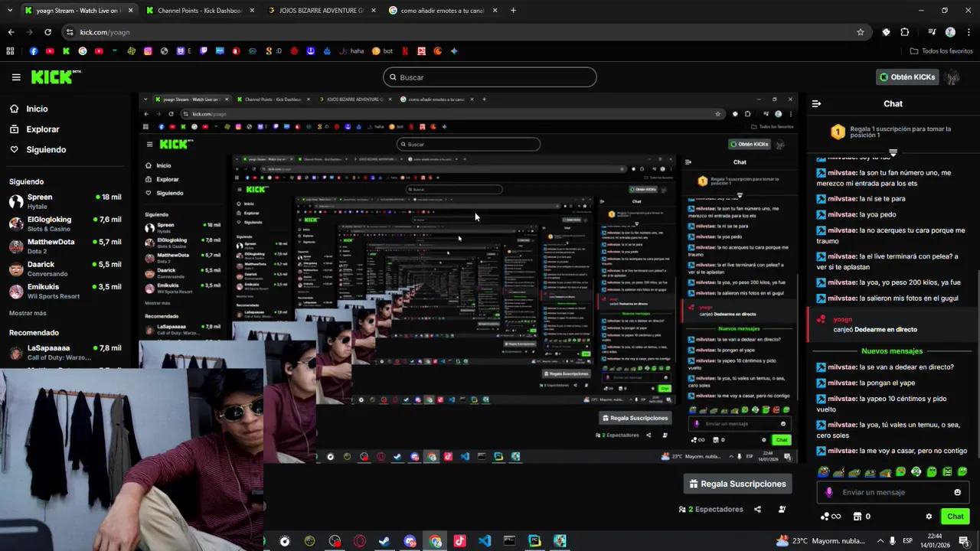The width and height of the screenshot is (980, 551).
Task: Open the emoji picker in chat input
Action: [x=957, y=492]
